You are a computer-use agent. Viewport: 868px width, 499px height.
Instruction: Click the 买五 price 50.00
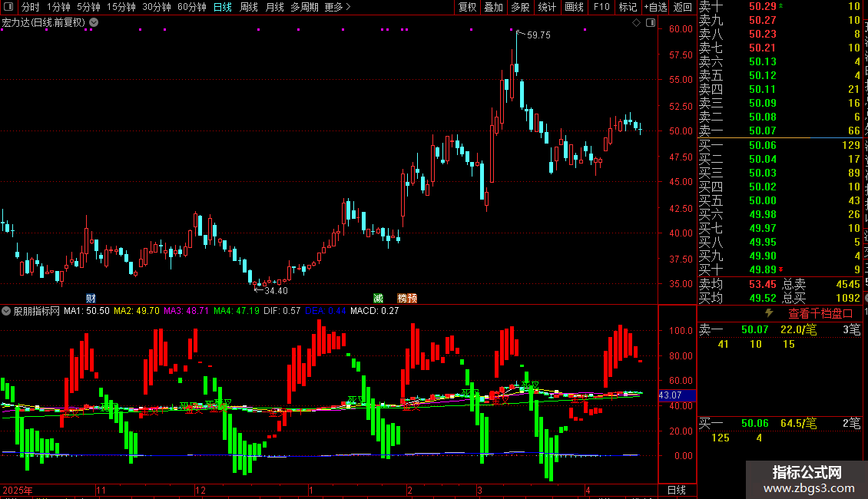762,200
